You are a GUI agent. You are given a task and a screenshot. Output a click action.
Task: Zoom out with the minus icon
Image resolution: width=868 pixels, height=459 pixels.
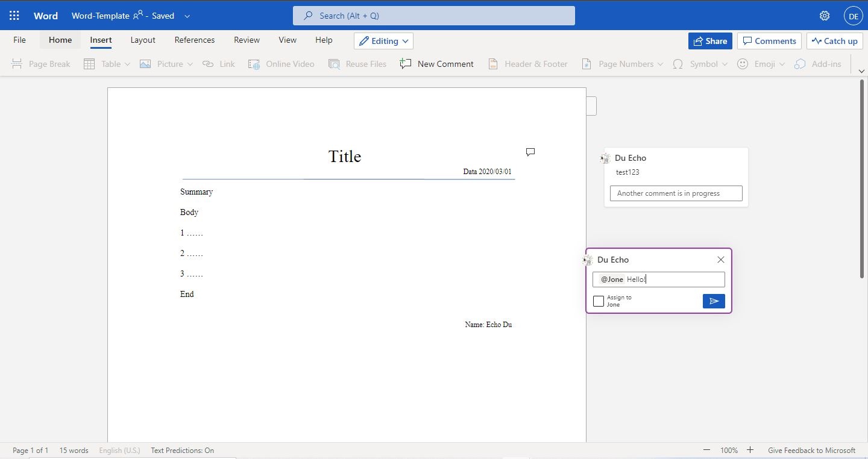[706, 450]
